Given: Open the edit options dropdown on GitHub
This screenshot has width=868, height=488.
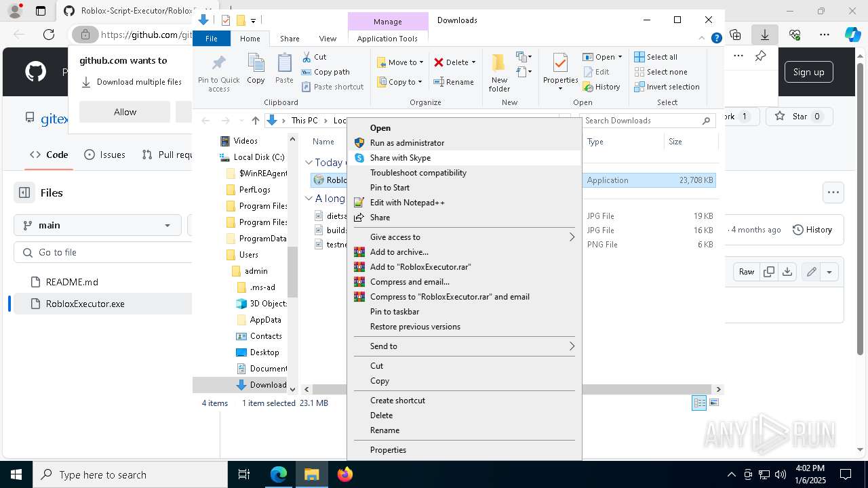Looking at the screenshot, I should pyautogui.click(x=829, y=272).
